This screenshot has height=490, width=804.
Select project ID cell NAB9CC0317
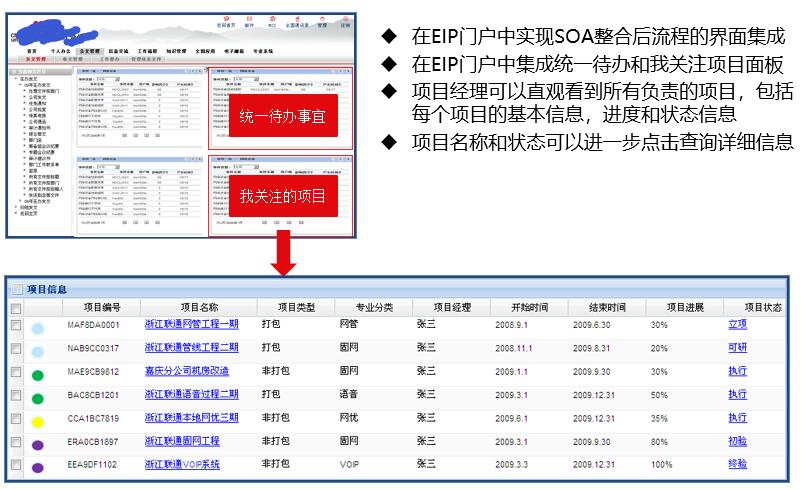click(x=93, y=349)
